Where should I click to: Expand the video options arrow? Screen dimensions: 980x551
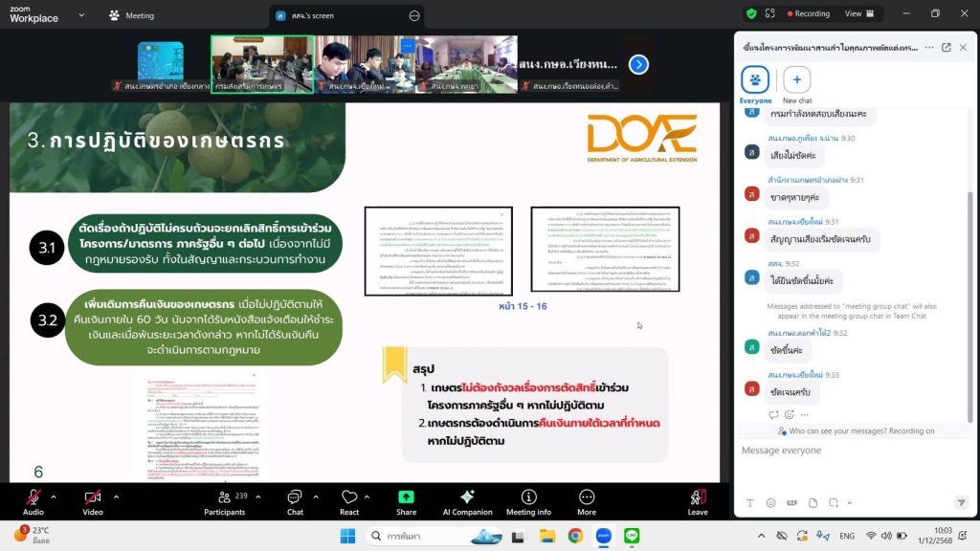pos(116,496)
